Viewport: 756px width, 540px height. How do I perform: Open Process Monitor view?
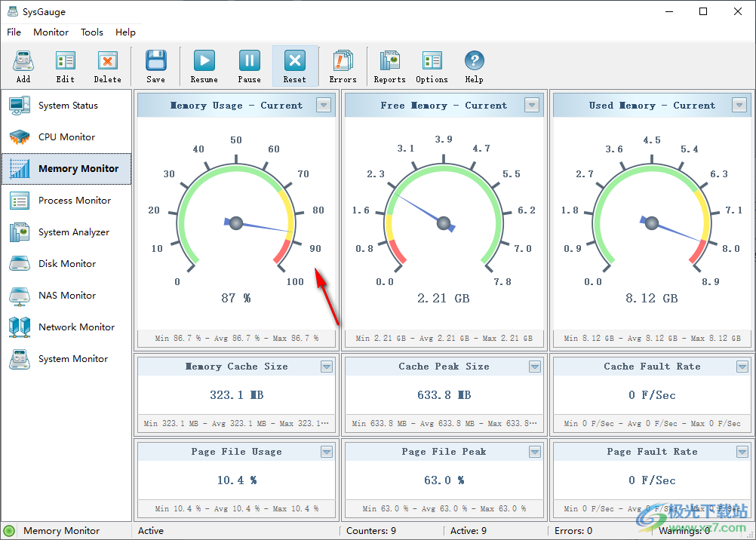(66, 201)
